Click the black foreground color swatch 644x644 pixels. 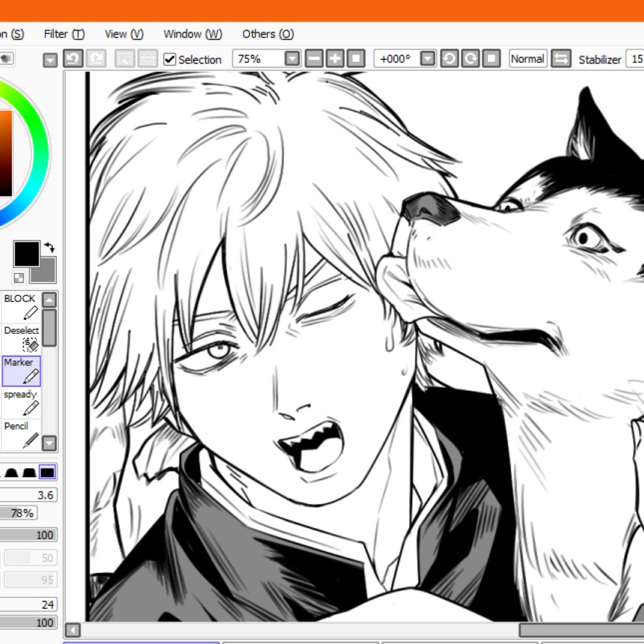click(27, 254)
